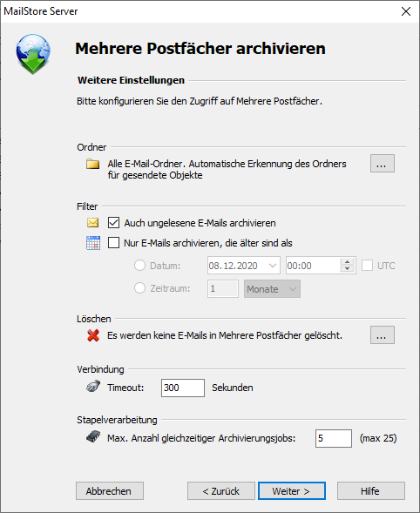
Task: Click the max concurrent archiving jobs field
Action: click(x=334, y=438)
